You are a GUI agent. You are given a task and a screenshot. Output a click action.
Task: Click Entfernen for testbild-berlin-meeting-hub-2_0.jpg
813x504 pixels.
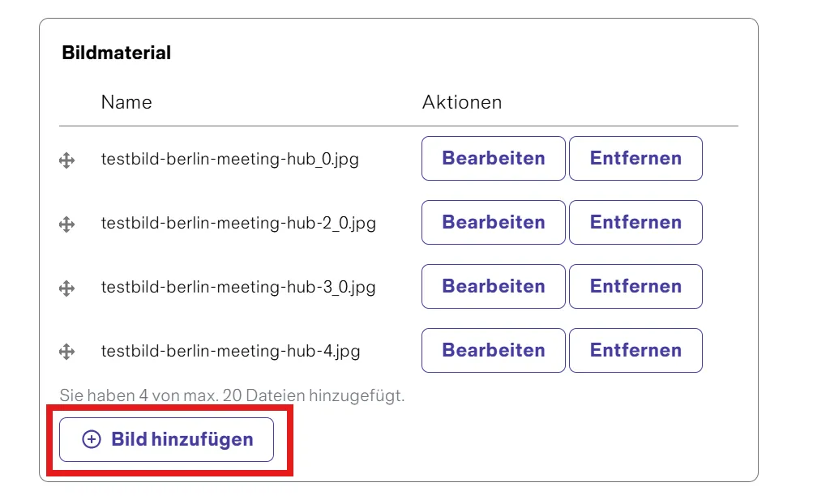pyautogui.click(x=635, y=222)
